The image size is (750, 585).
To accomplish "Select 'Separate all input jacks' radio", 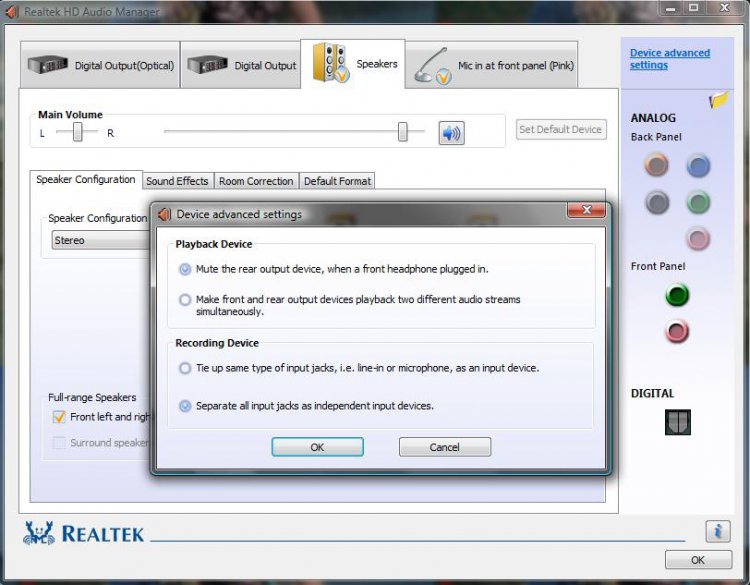I will point(185,406).
